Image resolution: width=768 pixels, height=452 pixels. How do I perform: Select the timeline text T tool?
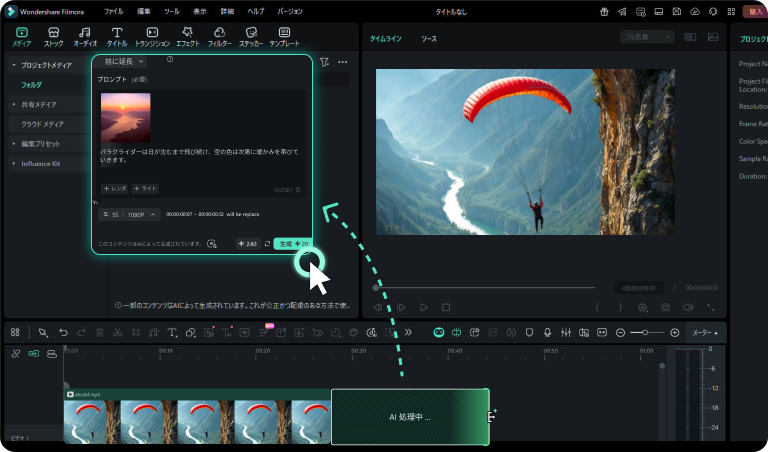(172, 333)
